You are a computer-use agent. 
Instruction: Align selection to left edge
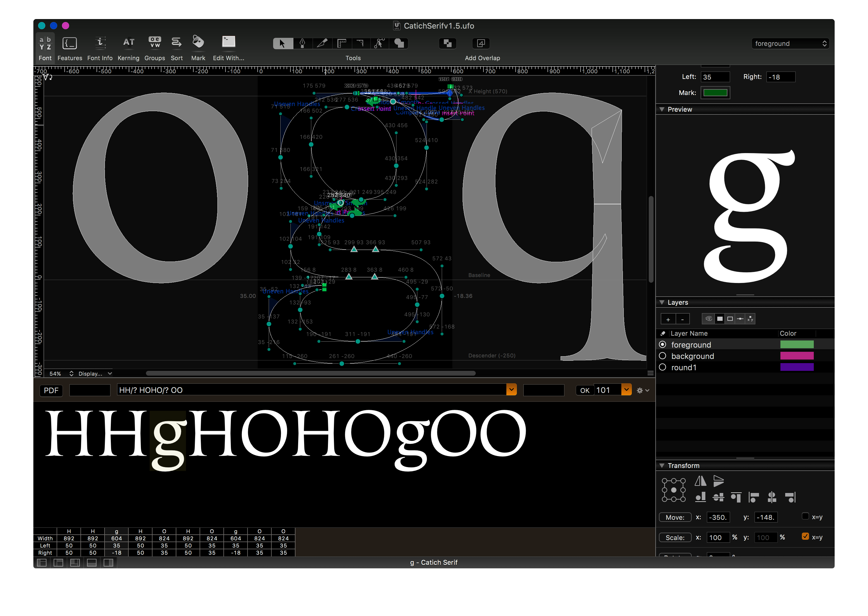[754, 497]
